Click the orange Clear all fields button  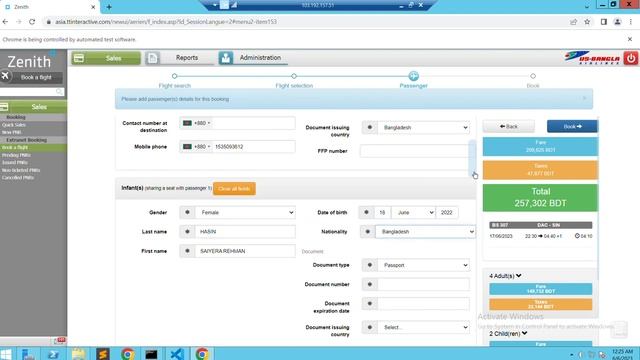234,189
